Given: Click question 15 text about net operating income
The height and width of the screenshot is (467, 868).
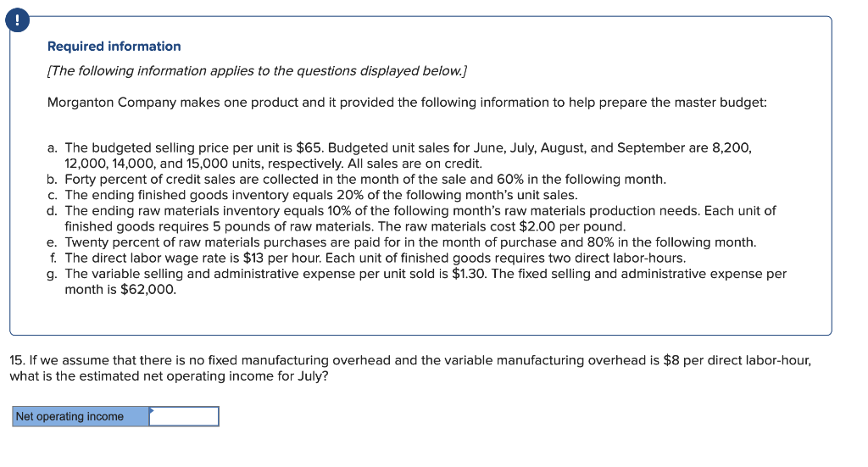Looking at the screenshot, I should click(410, 368).
